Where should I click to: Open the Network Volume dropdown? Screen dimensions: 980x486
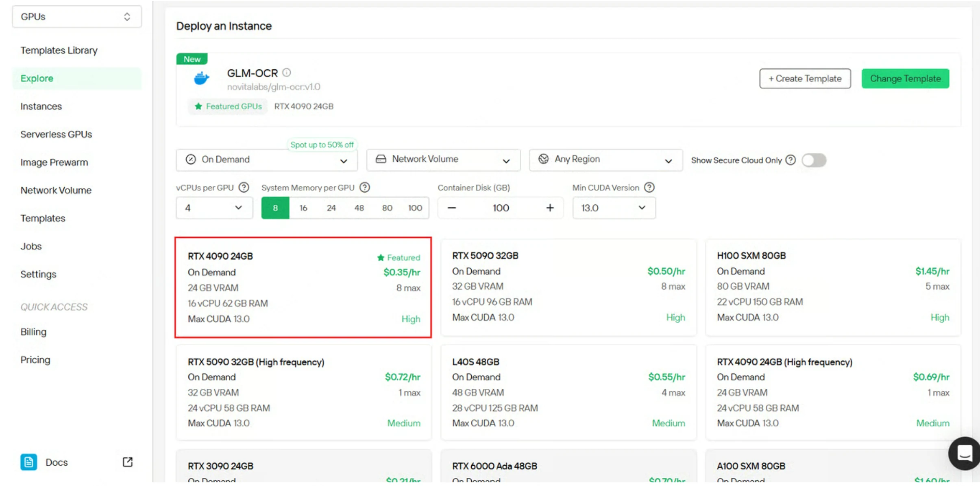tap(443, 160)
